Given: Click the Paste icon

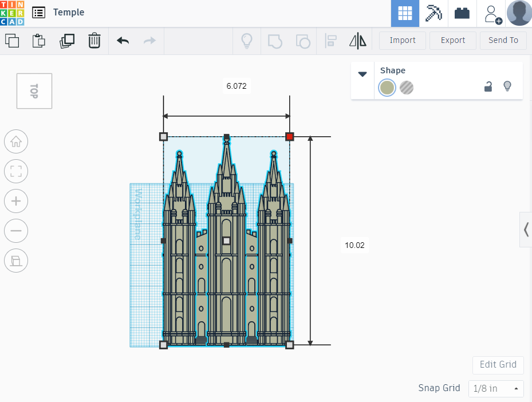Looking at the screenshot, I should [x=39, y=41].
